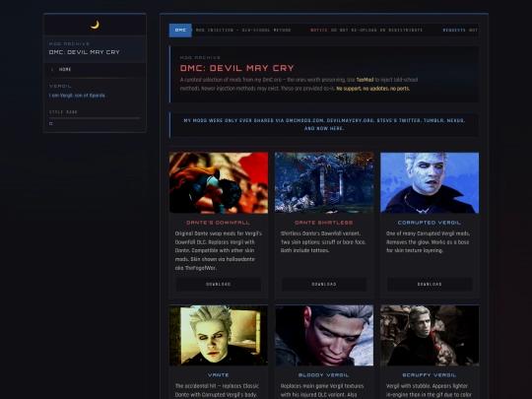Click the Style Rank label

point(63,112)
